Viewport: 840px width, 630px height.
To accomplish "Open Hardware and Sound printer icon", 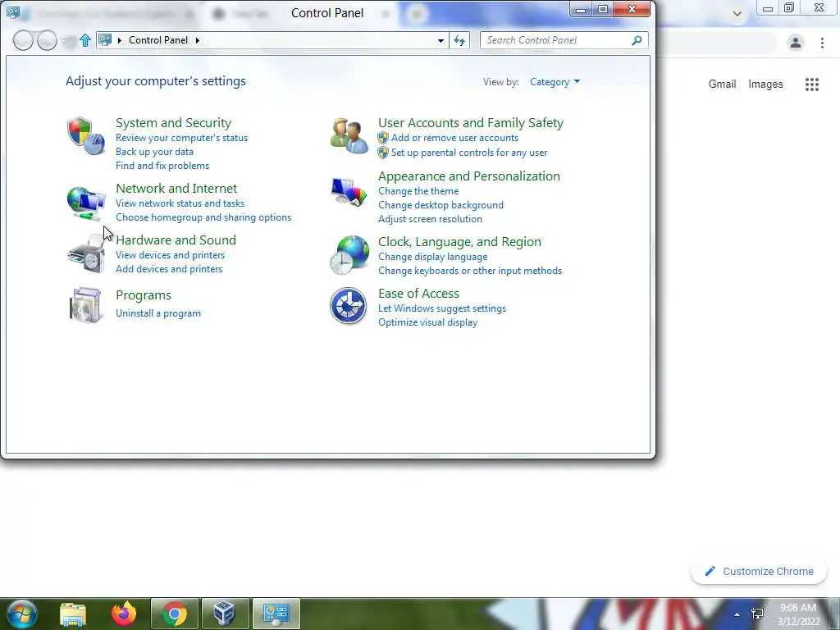I will 86,254.
